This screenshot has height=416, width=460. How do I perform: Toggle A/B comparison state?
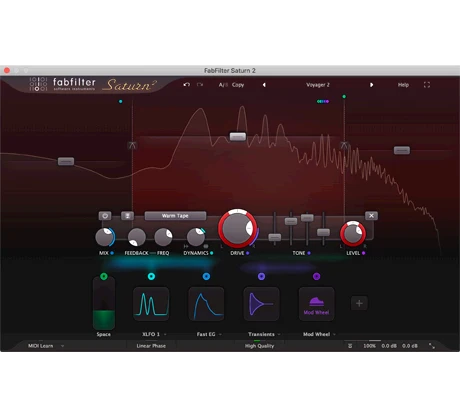[223, 85]
